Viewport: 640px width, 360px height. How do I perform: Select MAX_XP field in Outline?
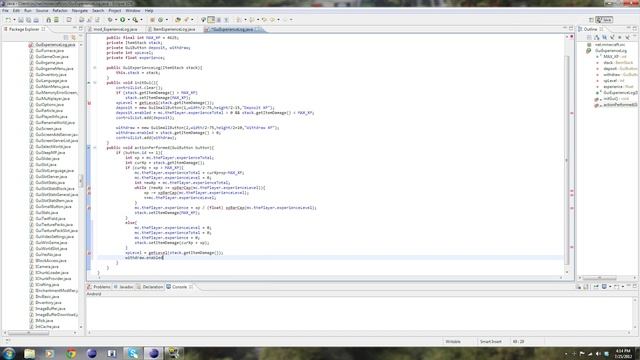click(614, 57)
